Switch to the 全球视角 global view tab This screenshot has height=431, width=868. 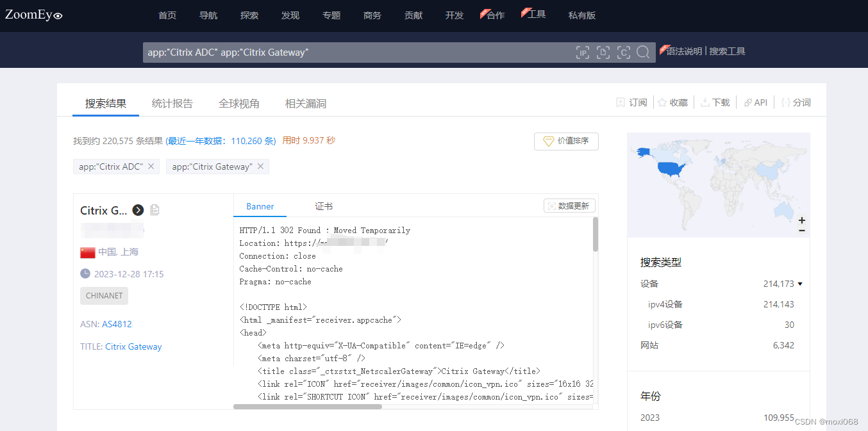click(239, 103)
